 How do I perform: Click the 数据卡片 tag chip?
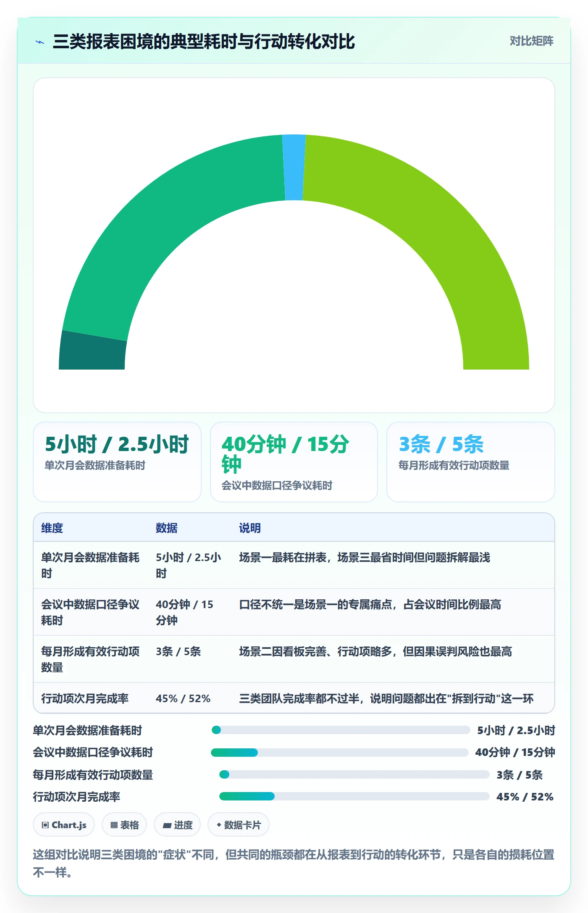pos(239,825)
